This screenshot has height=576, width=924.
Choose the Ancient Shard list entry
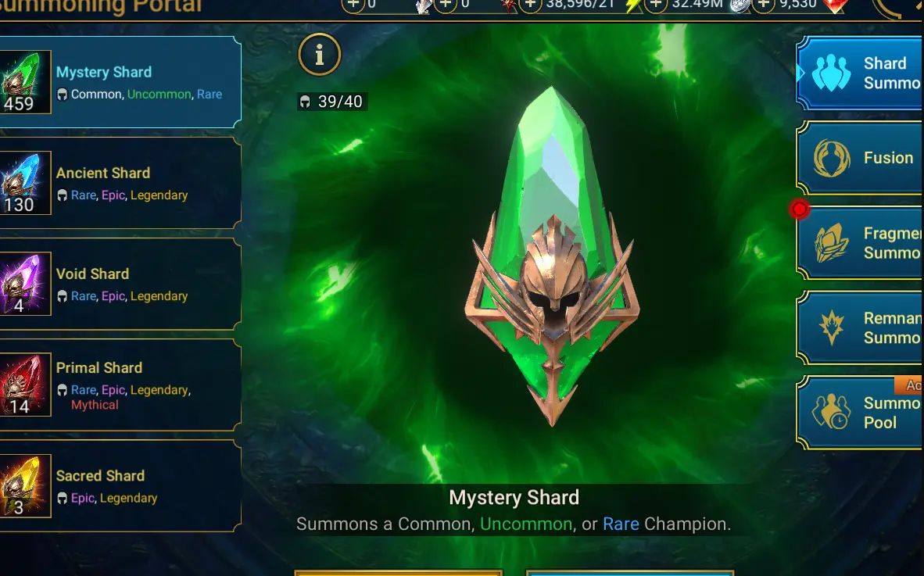point(120,183)
